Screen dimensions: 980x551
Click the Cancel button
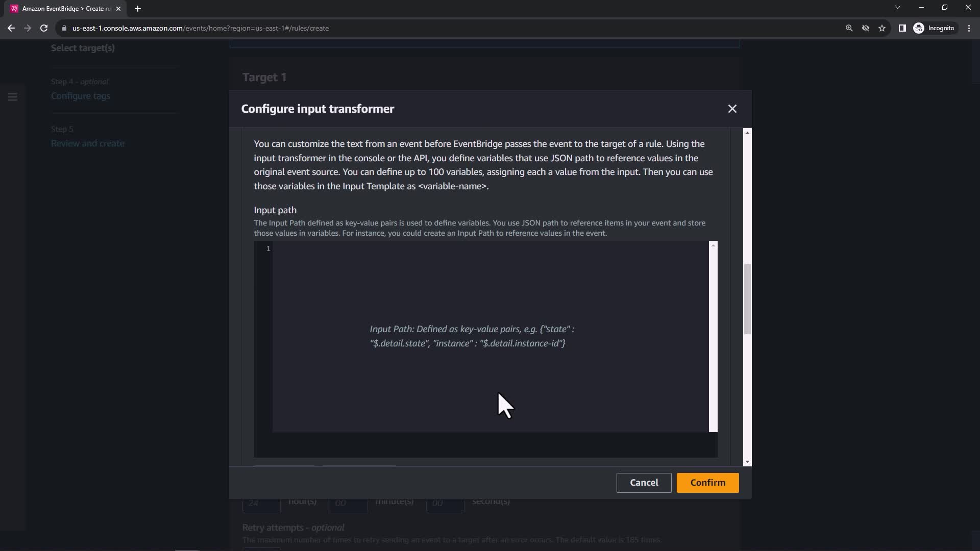644,483
